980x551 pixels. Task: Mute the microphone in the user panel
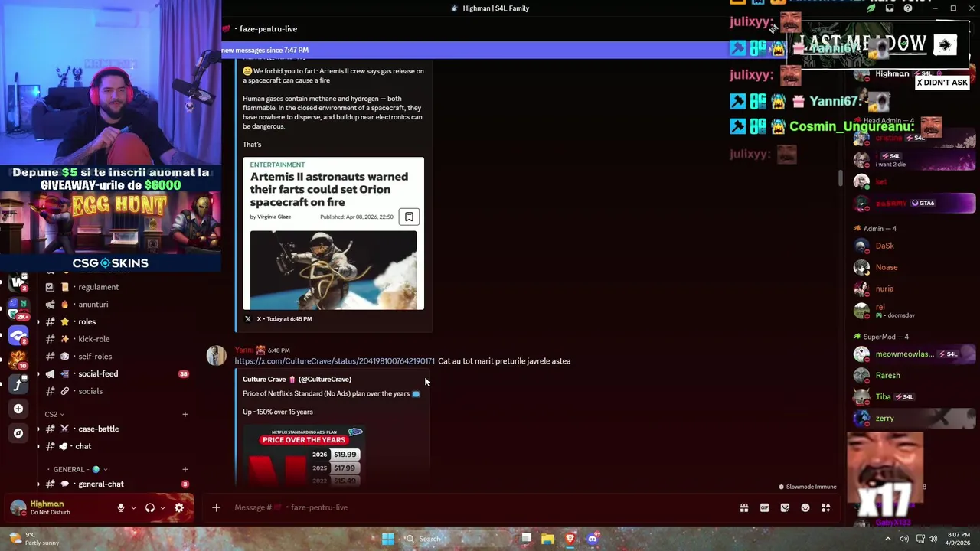click(120, 507)
